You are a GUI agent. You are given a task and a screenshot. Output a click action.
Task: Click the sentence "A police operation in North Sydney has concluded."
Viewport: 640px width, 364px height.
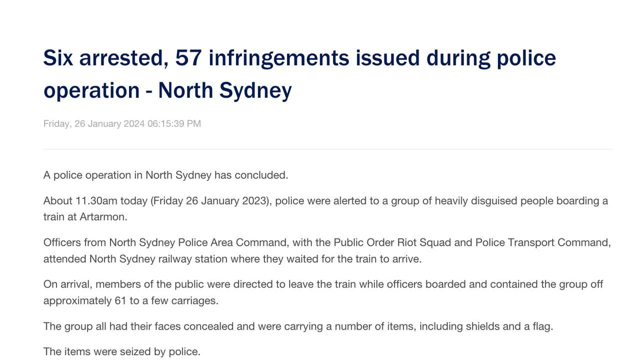click(x=165, y=175)
